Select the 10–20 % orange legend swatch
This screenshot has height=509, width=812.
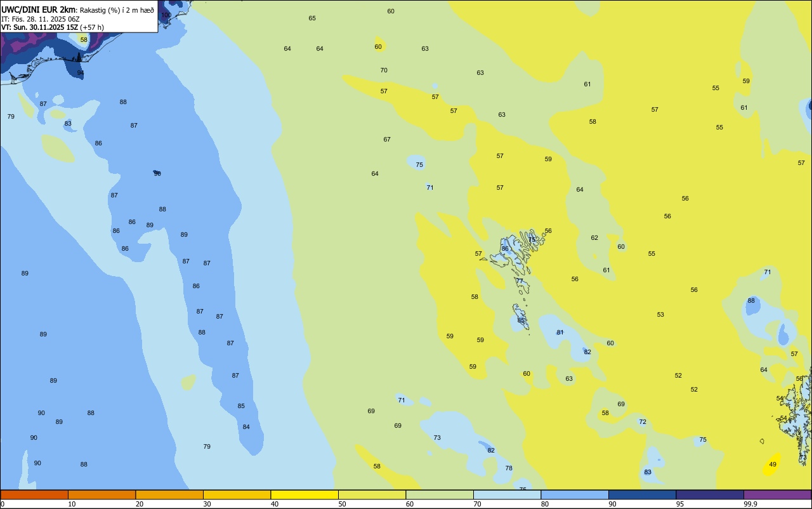coord(101,494)
